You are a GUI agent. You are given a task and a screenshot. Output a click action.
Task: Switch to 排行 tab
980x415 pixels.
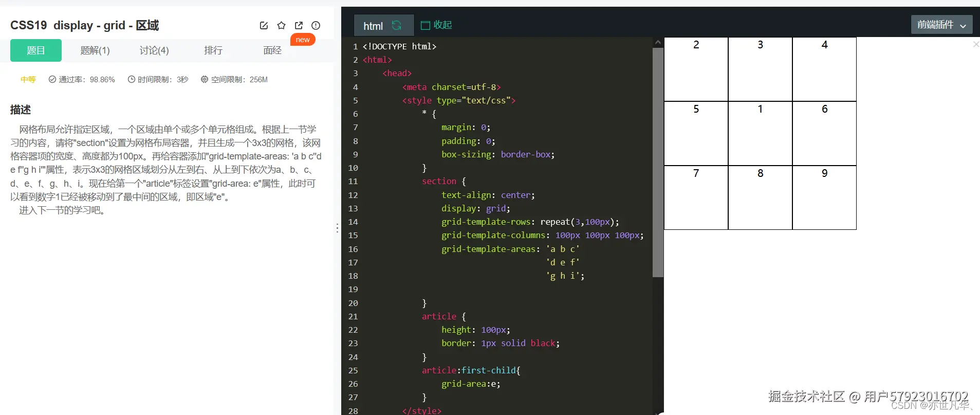pos(213,50)
